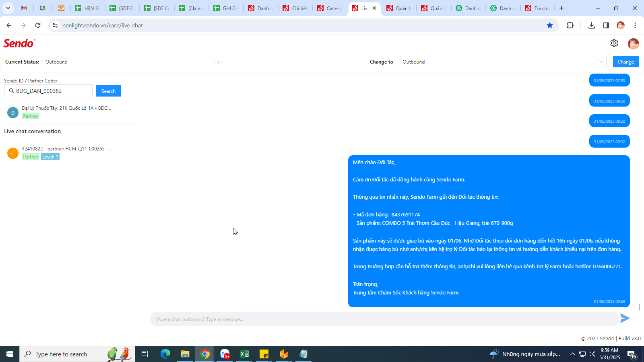Click the Windows Type here to search box
Viewport: 644px width, 362px height.
point(77,354)
